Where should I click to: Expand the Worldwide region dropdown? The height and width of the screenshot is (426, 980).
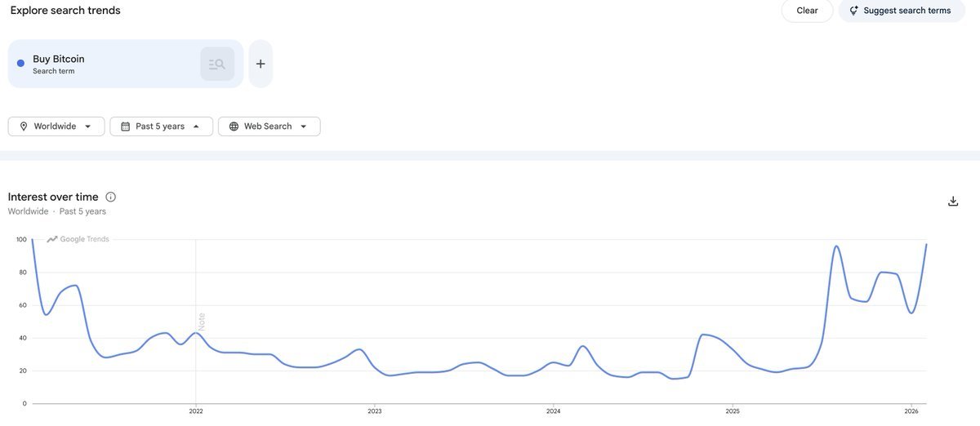(87, 126)
